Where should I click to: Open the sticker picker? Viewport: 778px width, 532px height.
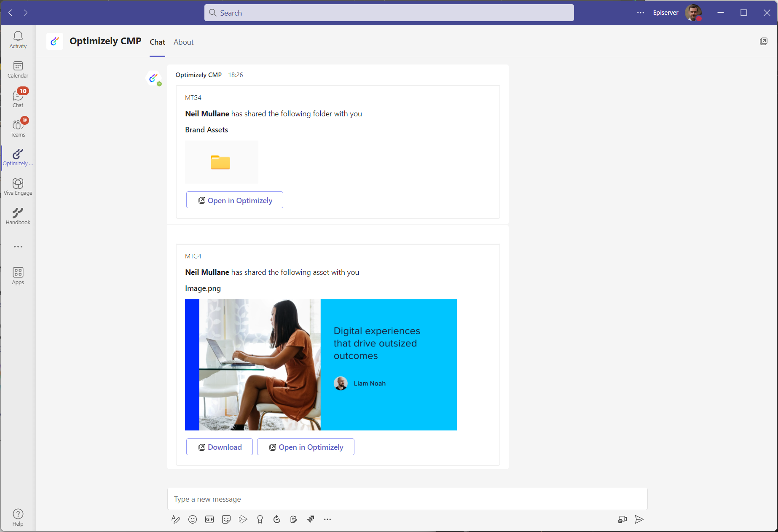226,519
